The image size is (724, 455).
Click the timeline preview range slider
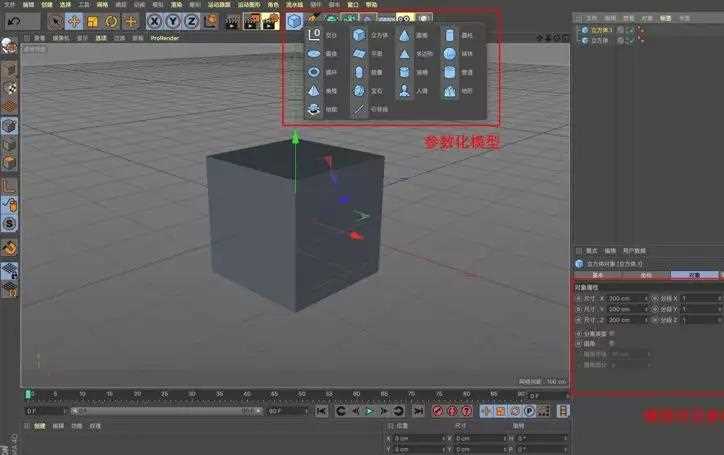167,411
